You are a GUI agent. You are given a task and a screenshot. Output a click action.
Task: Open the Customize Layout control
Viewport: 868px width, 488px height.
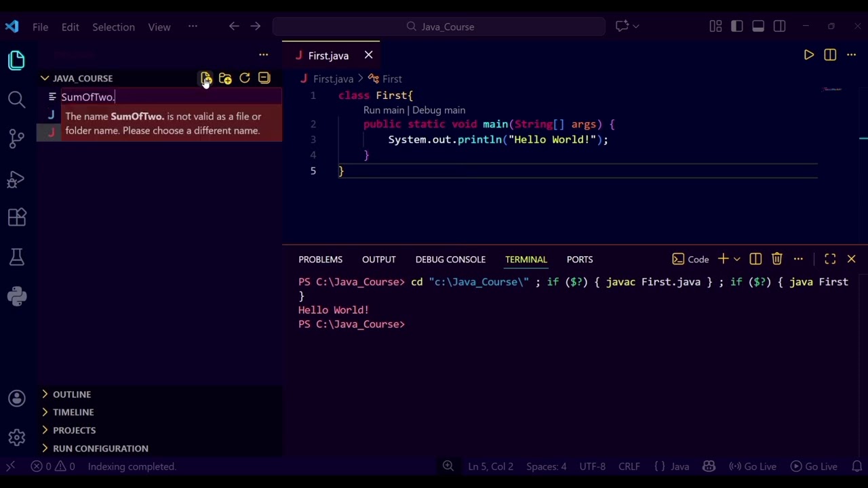tap(715, 26)
